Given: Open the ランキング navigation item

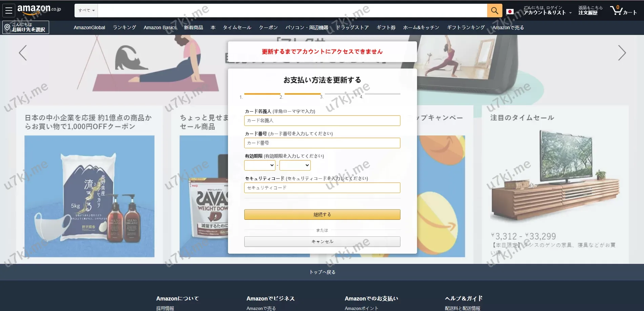Looking at the screenshot, I should pyautogui.click(x=124, y=27).
